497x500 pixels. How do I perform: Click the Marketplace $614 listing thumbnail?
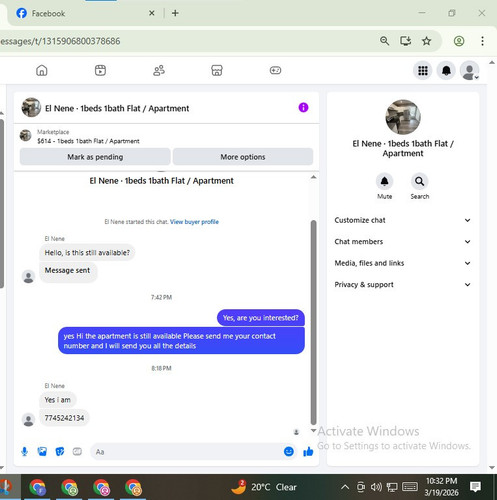click(26, 135)
